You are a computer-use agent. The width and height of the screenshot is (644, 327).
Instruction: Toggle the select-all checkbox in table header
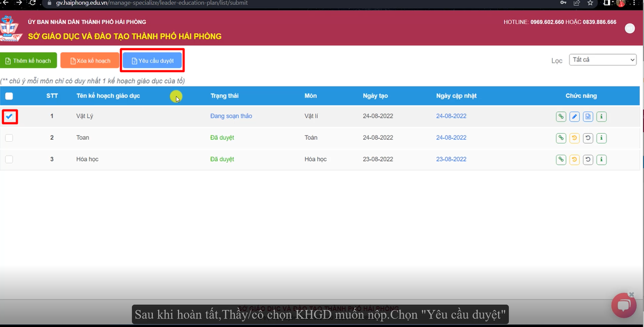click(9, 96)
